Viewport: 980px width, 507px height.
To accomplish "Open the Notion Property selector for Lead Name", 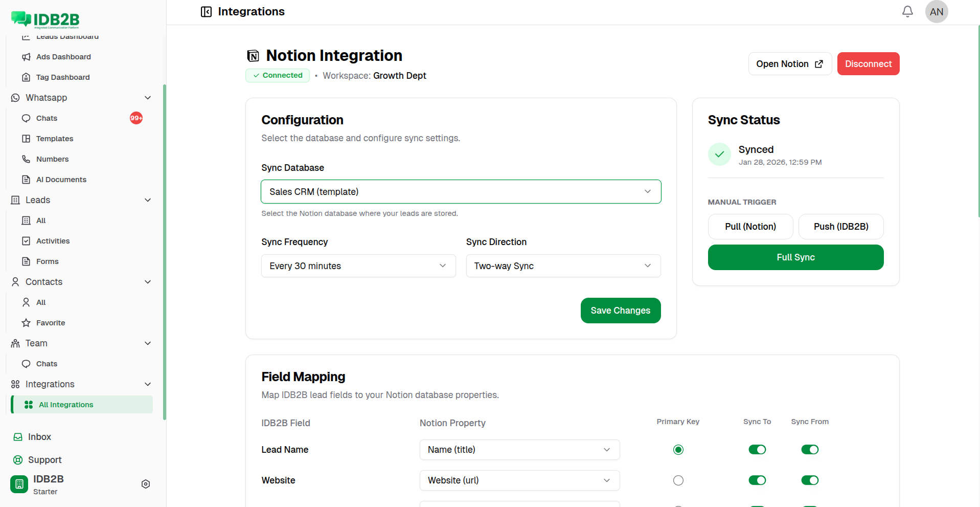I will 519,449.
